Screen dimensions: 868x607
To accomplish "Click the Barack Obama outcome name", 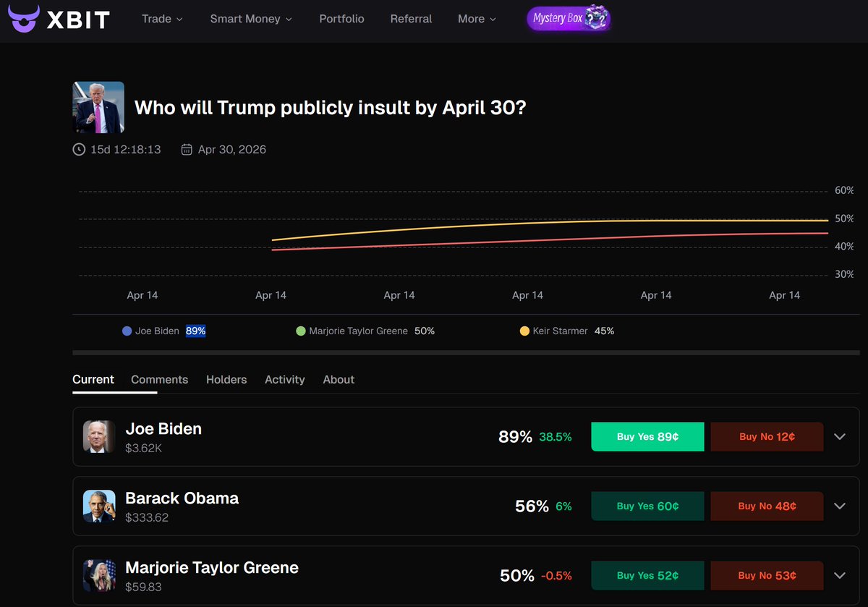I will point(182,498).
